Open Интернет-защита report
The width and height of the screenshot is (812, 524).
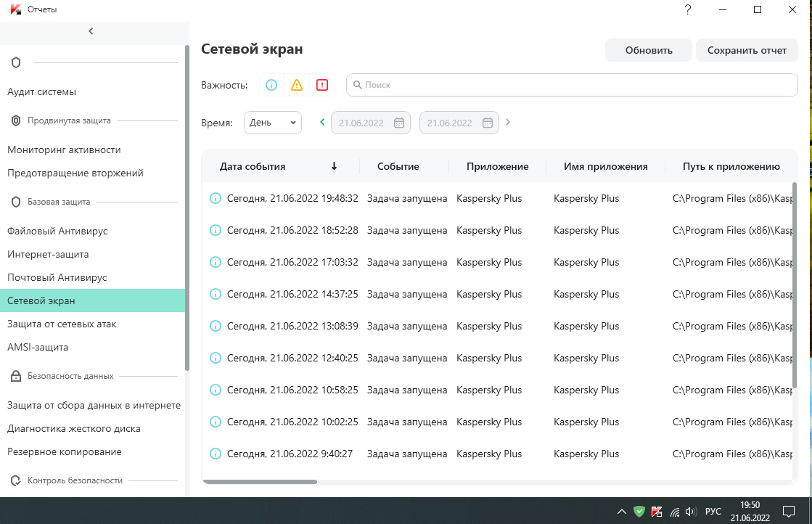coord(48,254)
